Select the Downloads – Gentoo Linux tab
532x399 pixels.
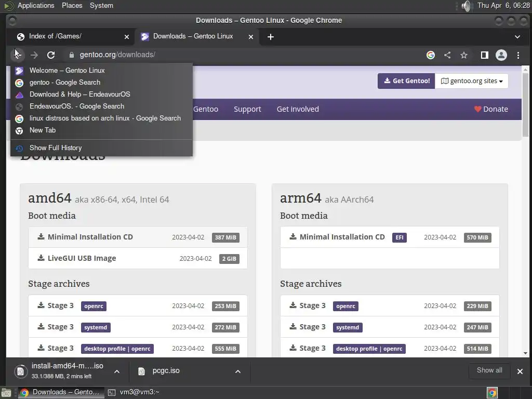tap(197, 37)
